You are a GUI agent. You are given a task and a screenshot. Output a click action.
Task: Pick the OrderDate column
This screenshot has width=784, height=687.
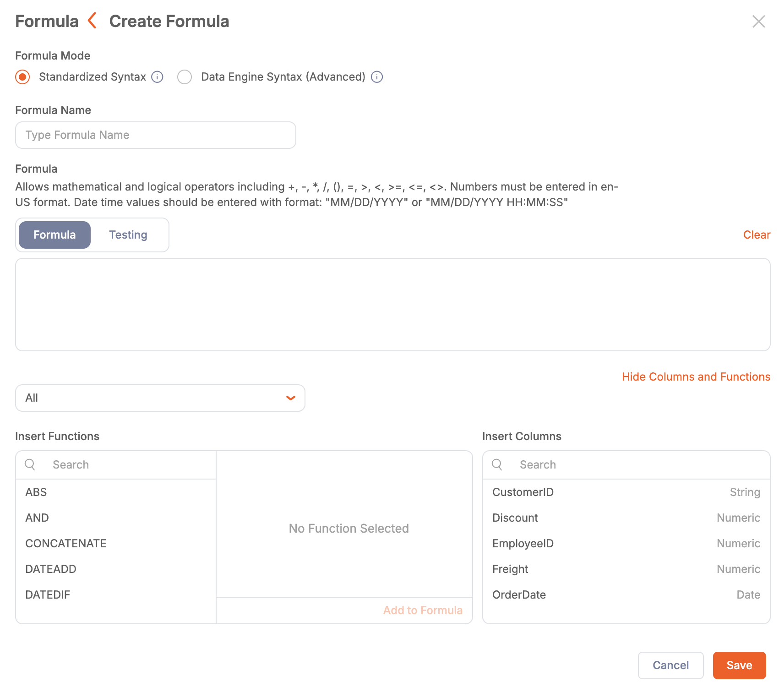click(519, 594)
